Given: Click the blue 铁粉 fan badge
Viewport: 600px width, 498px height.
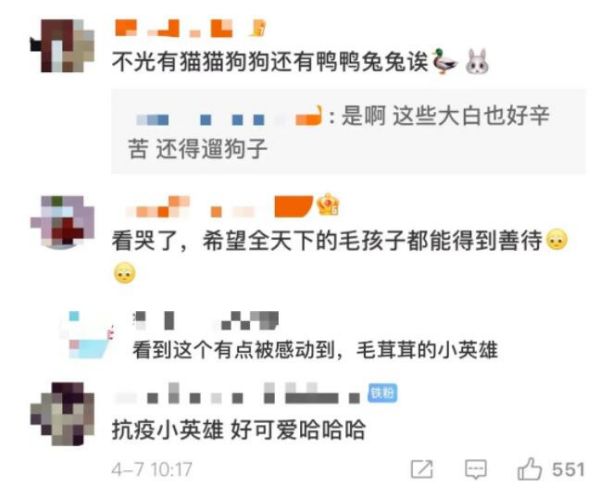Looking at the screenshot, I should pyautogui.click(x=382, y=393).
